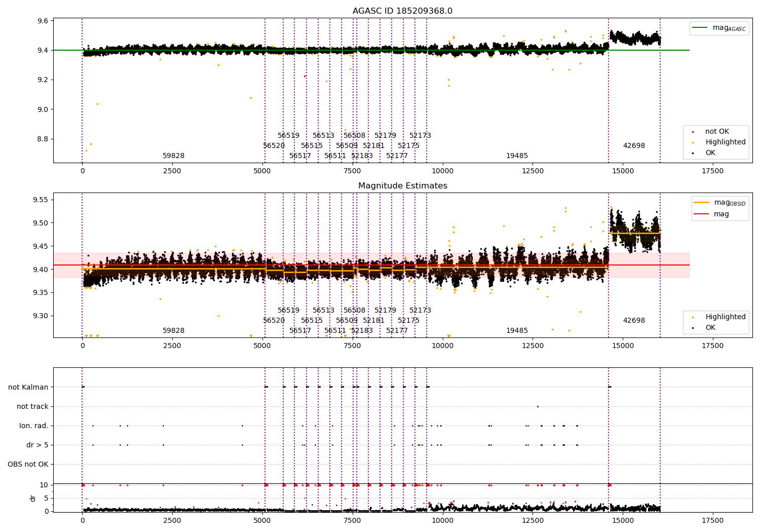Screen dimensions: 760x532
Task: Click obsid label 56520 in Magnitude Estimates plot
Action: [x=274, y=321]
